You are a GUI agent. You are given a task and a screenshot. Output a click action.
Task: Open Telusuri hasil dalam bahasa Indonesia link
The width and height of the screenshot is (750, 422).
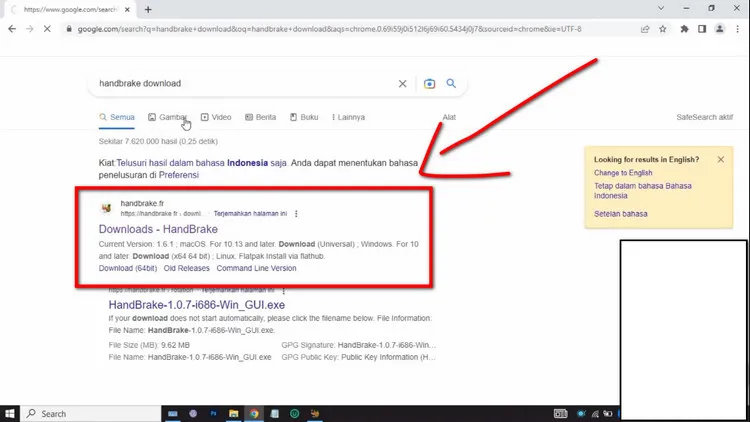(x=201, y=163)
